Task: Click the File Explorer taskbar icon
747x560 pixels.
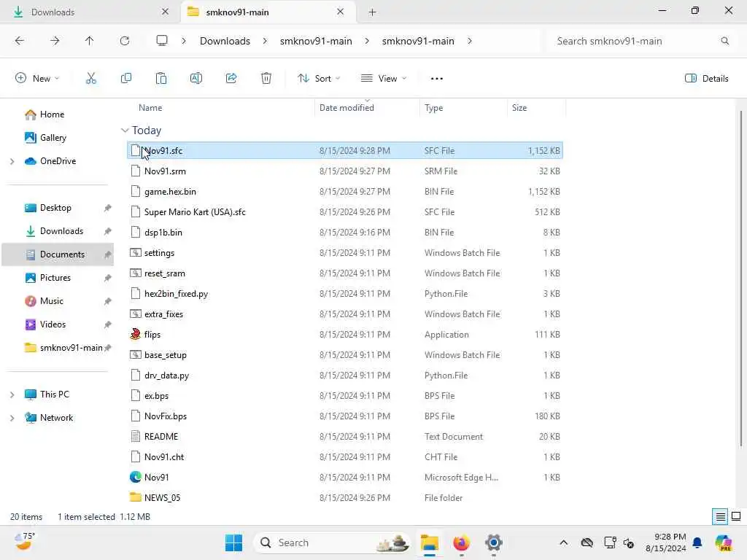Action: [429, 542]
